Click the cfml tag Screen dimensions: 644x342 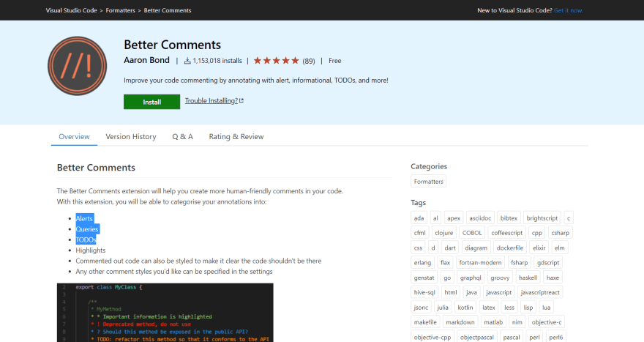[420, 233]
